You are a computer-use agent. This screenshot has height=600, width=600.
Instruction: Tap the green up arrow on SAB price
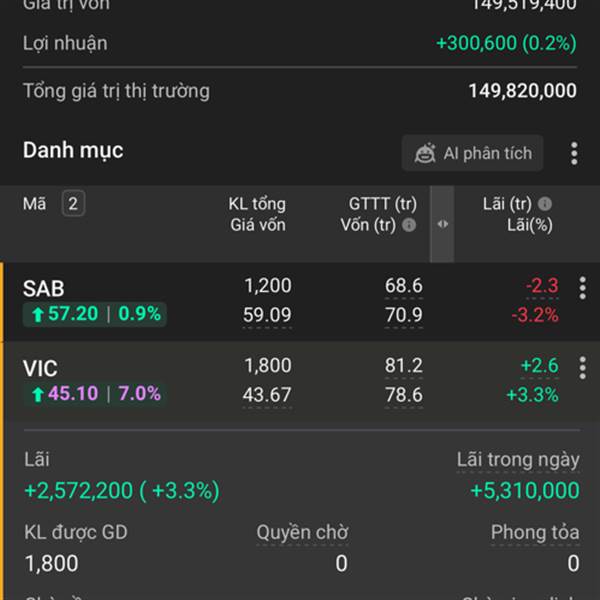click(38, 315)
